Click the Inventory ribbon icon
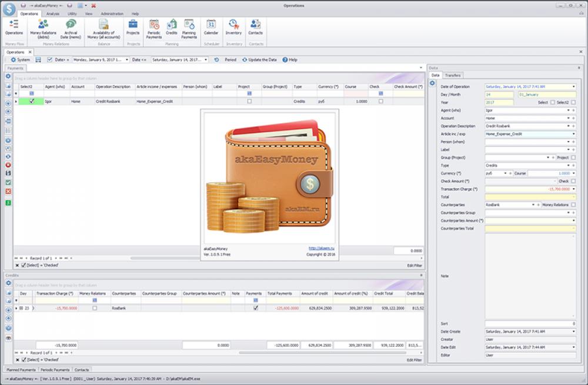The image size is (588, 385). tap(233, 26)
